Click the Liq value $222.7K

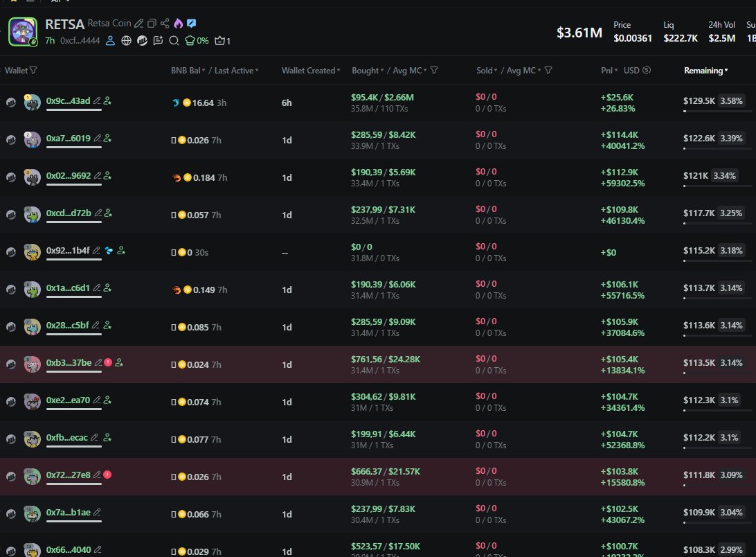point(681,38)
